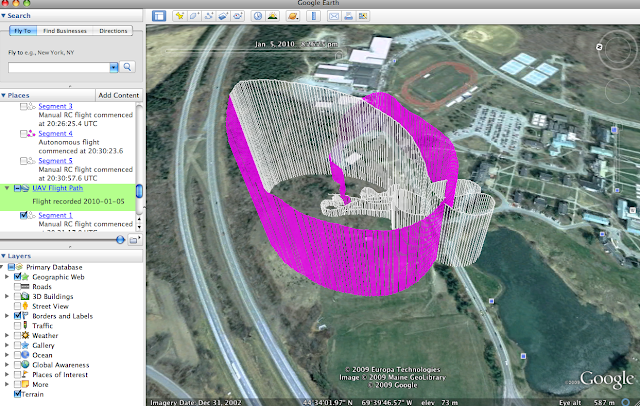Open the ruler measuring tool
This screenshot has height=406, width=640.
(313, 16)
